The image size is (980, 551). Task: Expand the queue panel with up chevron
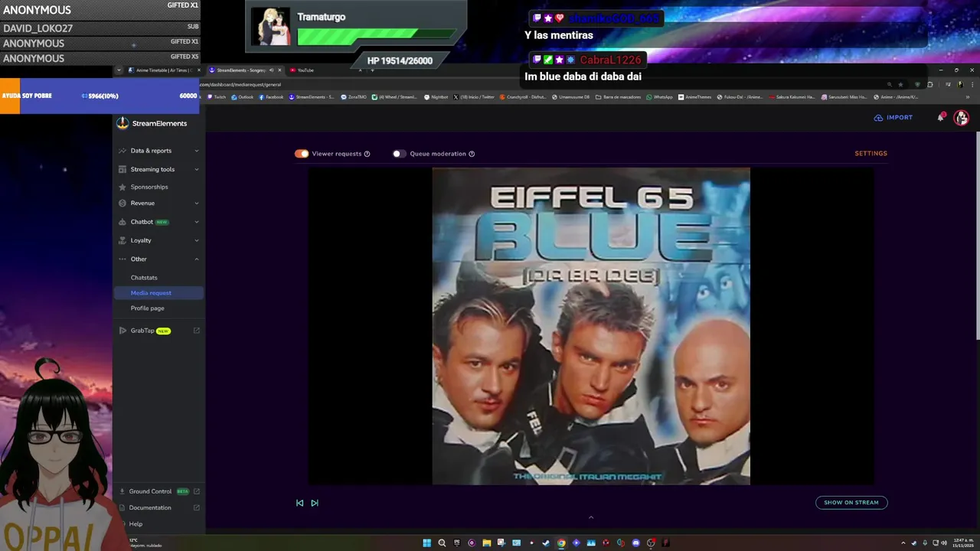pyautogui.click(x=590, y=517)
